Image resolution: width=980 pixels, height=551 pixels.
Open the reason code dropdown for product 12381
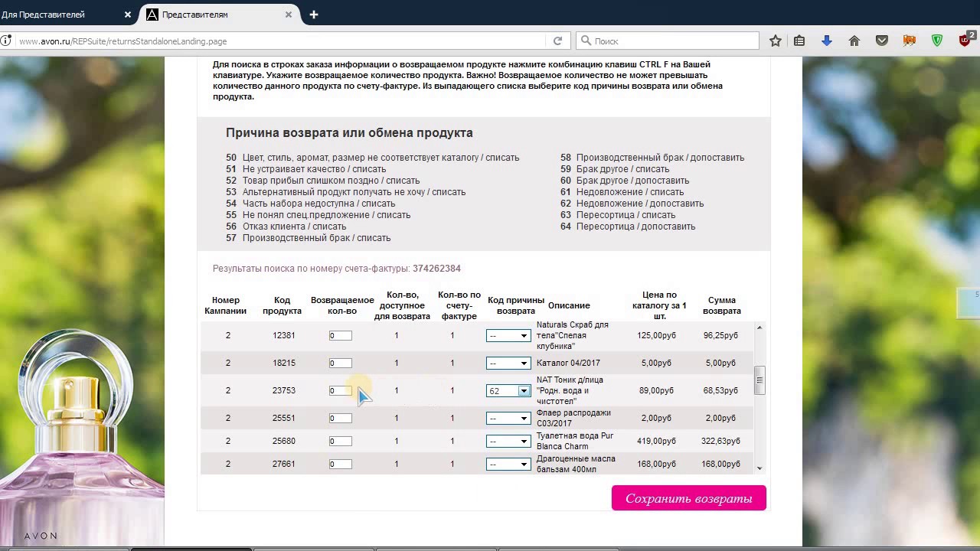tap(508, 336)
